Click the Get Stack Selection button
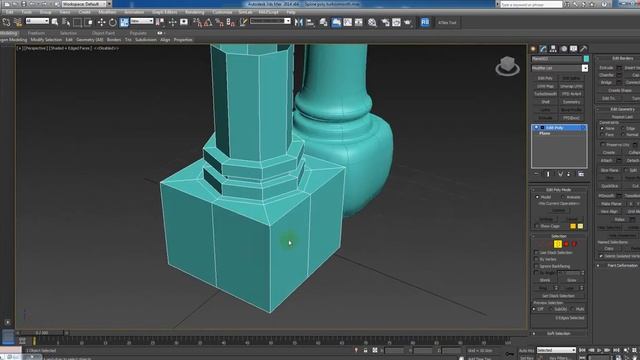This screenshot has width=640, height=360. (558, 296)
